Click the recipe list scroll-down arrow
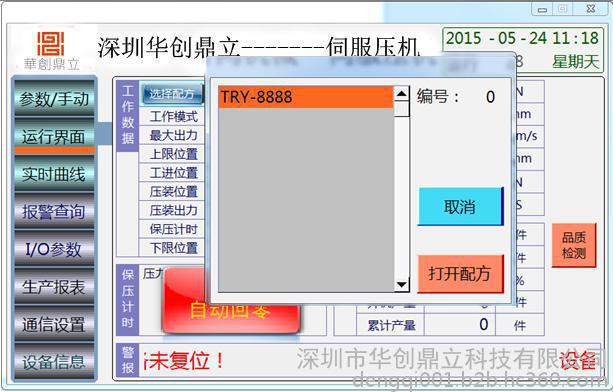Image resolution: width=613 pixels, height=392 pixels. (x=401, y=284)
